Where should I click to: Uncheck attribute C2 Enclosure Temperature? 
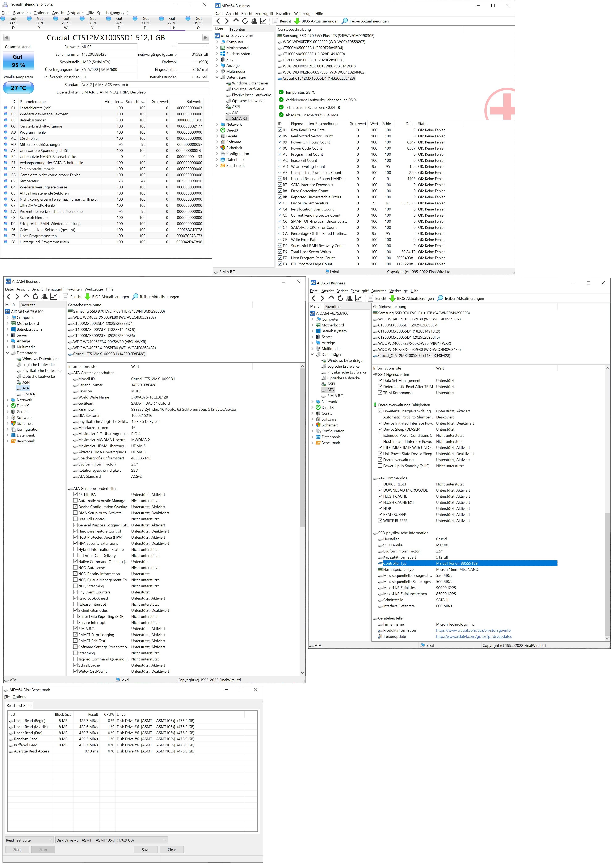pyautogui.click(x=280, y=203)
